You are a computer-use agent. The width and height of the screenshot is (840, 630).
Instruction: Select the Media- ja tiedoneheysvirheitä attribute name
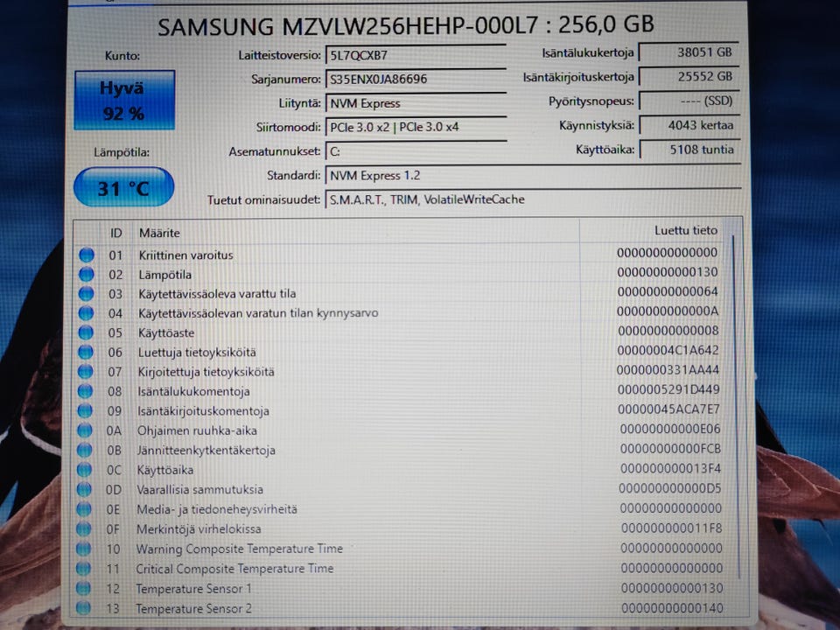pyautogui.click(x=216, y=509)
